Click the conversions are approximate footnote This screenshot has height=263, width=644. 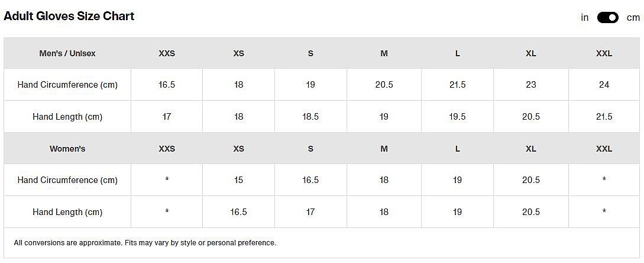[x=145, y=243]
